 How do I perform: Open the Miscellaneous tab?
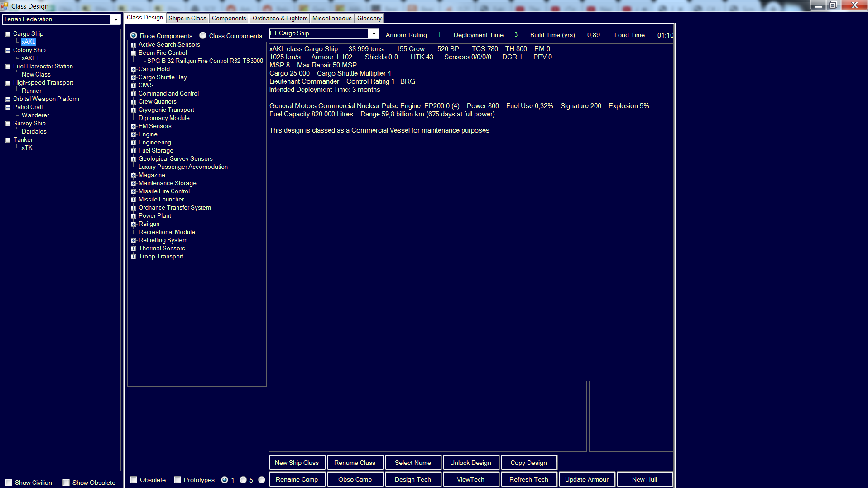332,19
